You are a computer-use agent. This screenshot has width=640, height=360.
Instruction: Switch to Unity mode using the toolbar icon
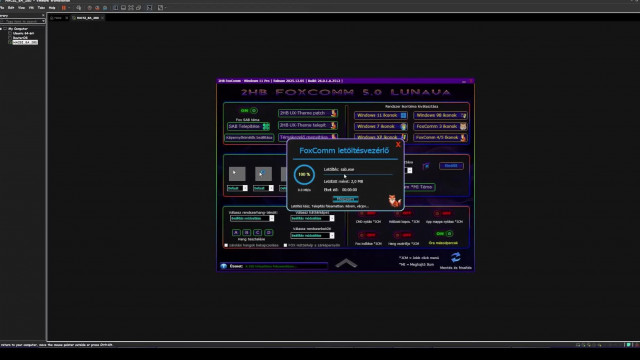138,8
